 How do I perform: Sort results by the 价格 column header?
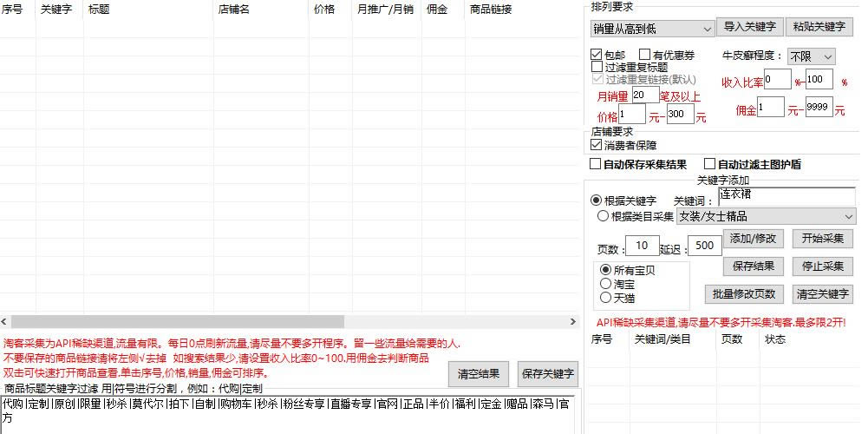tap(323, 10)
